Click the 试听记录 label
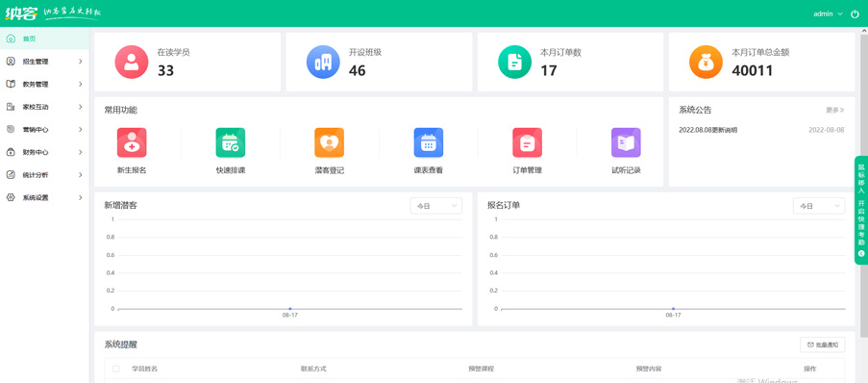The height and width of the screenshot is (383, 868). [x=626, y=170]
